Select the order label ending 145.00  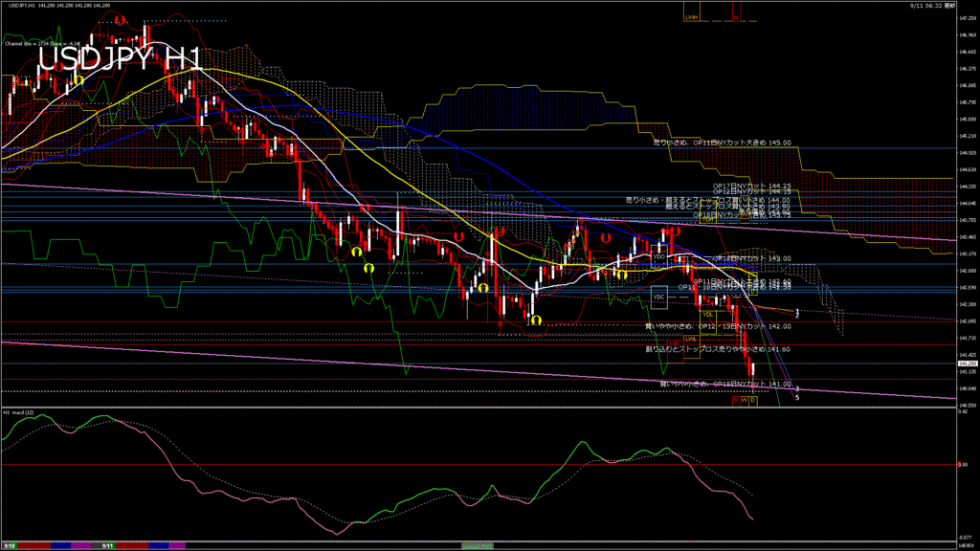click(x=722, y=143)
